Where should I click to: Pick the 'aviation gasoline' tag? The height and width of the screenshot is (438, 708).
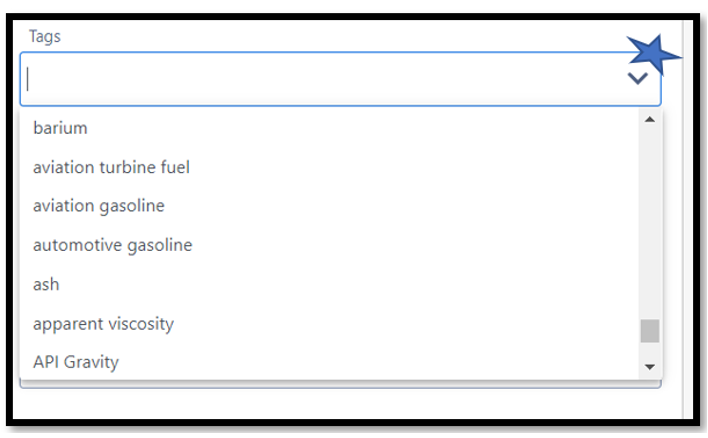click(98, 206)
